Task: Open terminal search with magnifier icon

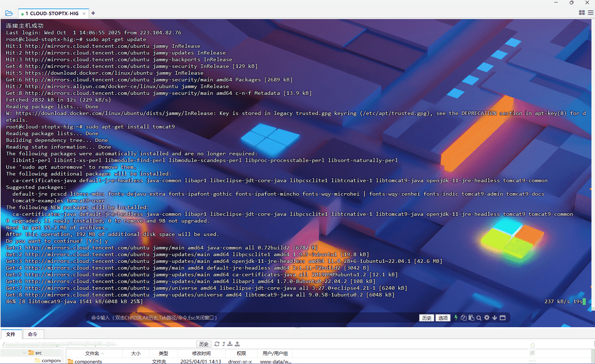Action: (x=479, y=318)
